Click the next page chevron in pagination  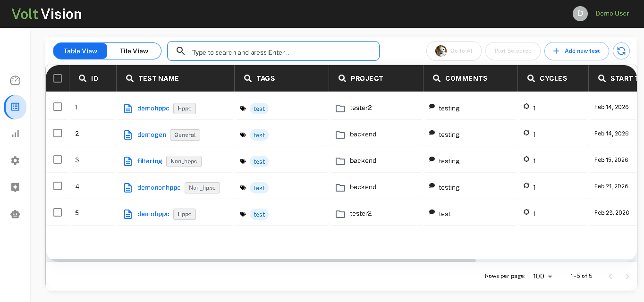[x=627, y=276]
